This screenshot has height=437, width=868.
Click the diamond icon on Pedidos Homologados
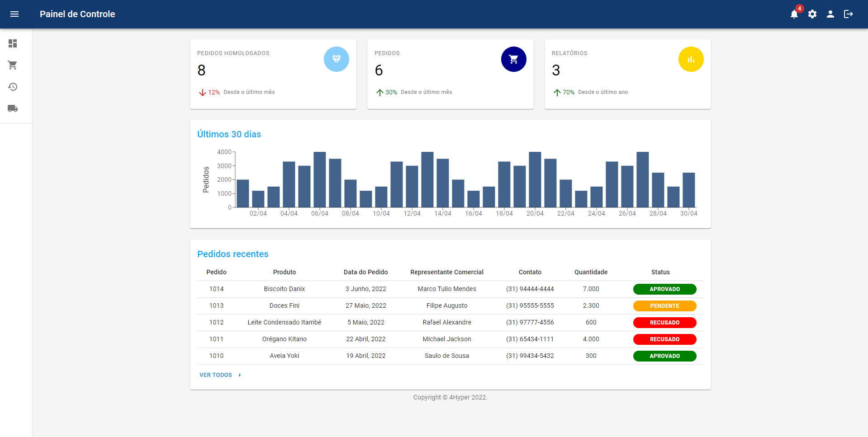(x=336, y=59)
